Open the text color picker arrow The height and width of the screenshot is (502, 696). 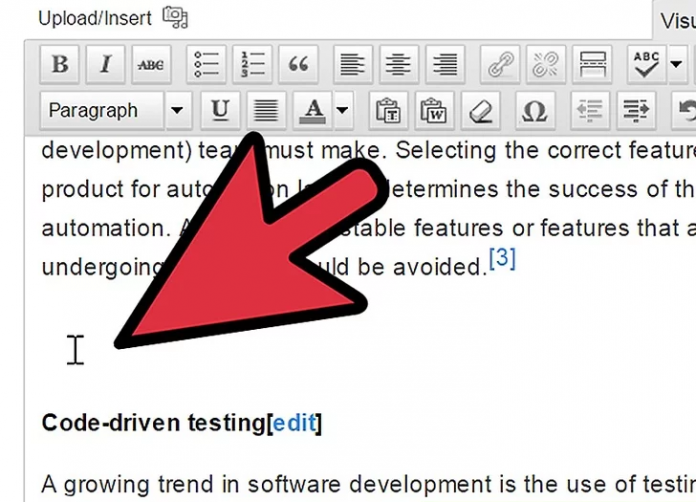pos(343,110)
